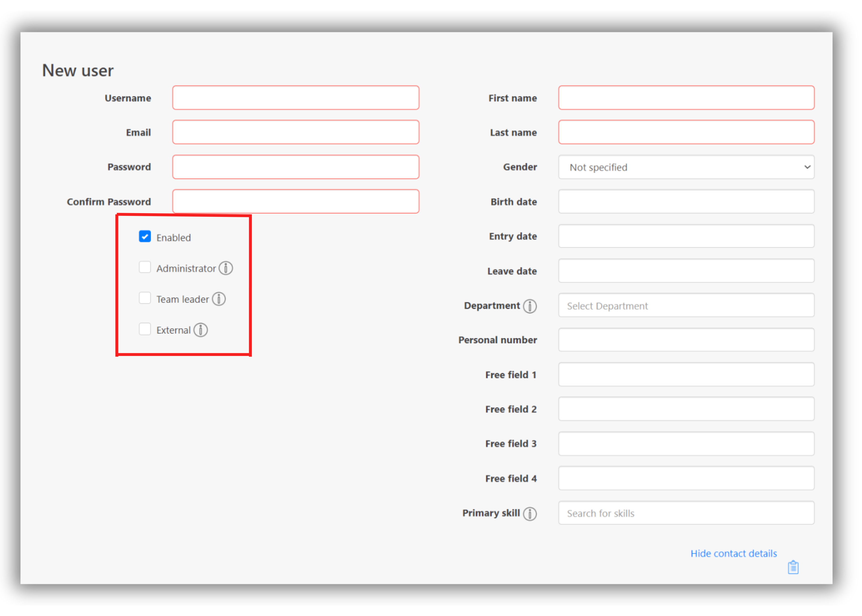Enable the Team leader checkbox

145,298
